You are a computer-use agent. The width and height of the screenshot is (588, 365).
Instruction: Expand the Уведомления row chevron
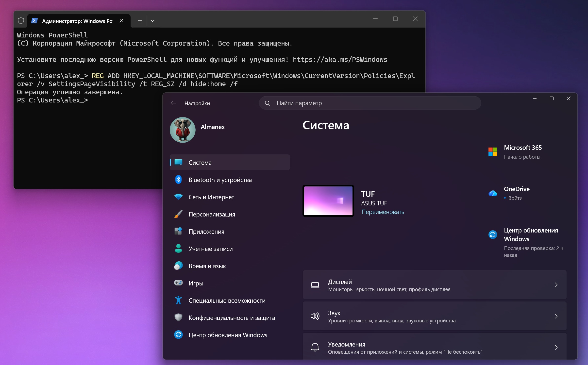pos(556,348)
